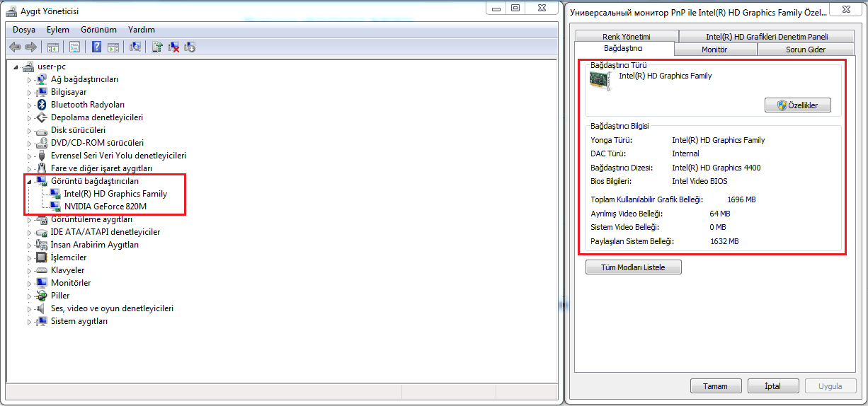Collapse the user-pc root node arrow
The height and width of the screenshot is (406, 868).
(16, 66)
